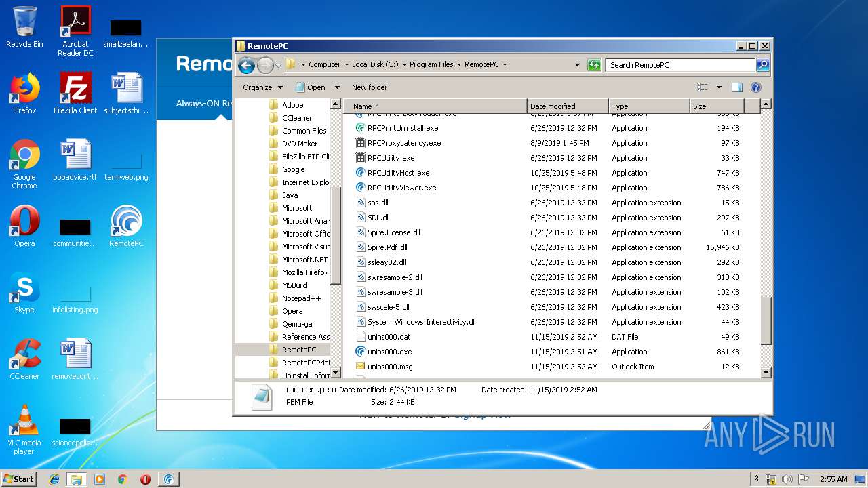Open FileZilla Client shortcut
Viewport: 868px width, 488px height.
pos(75,94)
